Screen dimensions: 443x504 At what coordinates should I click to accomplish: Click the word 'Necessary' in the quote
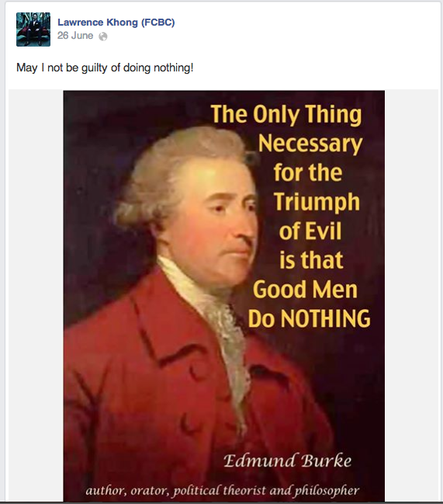(310, 144)
